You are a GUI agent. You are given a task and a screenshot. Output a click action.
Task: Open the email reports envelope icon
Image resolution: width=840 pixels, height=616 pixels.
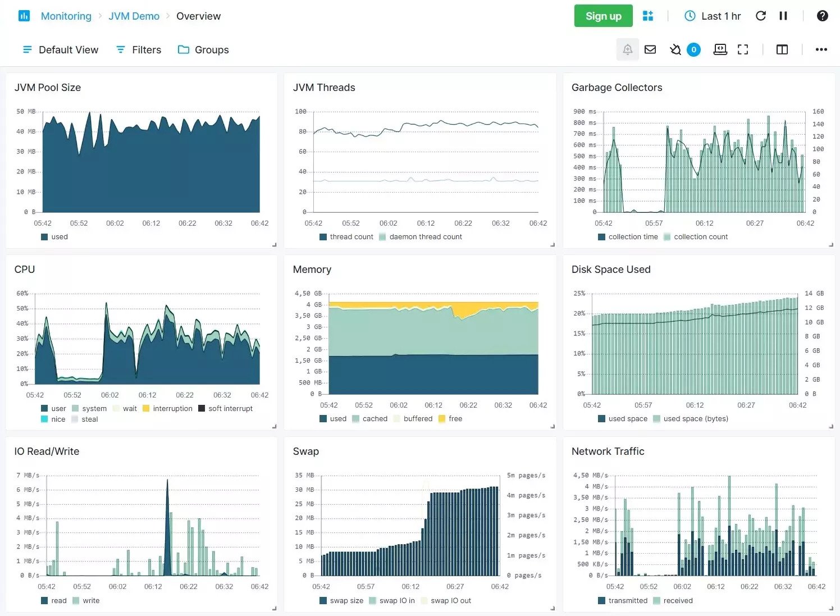[x=650, y=49]
